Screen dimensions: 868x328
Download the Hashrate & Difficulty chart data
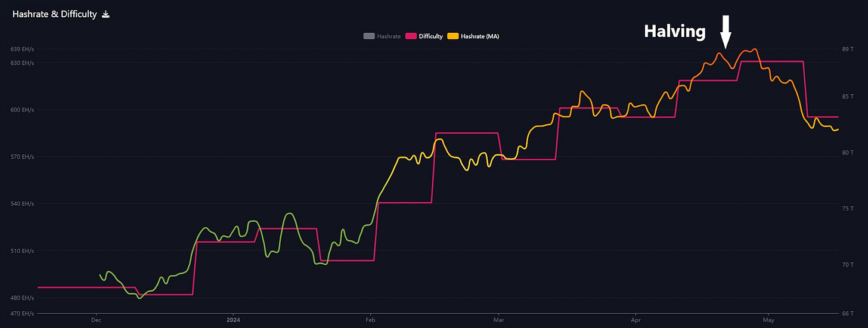[106, 14]
